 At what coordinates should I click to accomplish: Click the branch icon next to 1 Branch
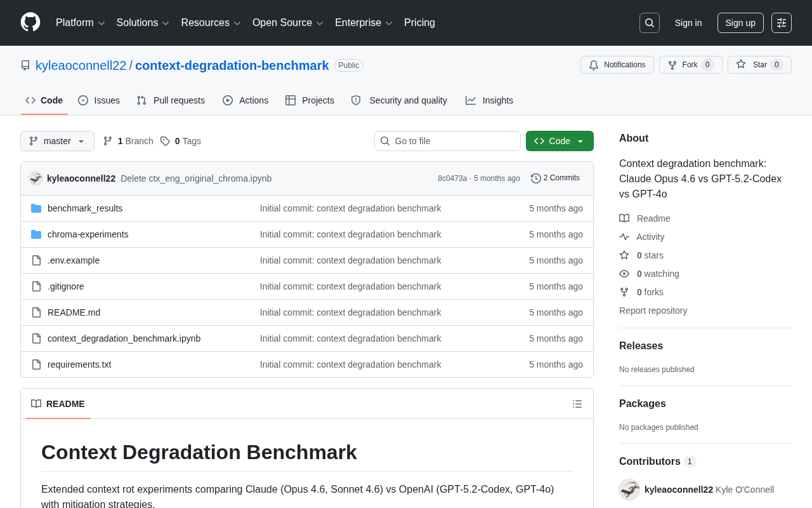[x=108, y=141]
